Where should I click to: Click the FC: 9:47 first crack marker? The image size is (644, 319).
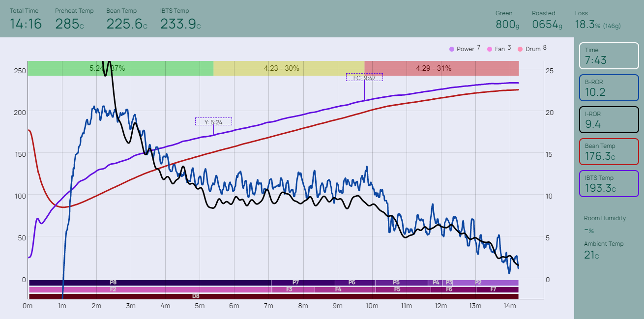coord(364,78)
